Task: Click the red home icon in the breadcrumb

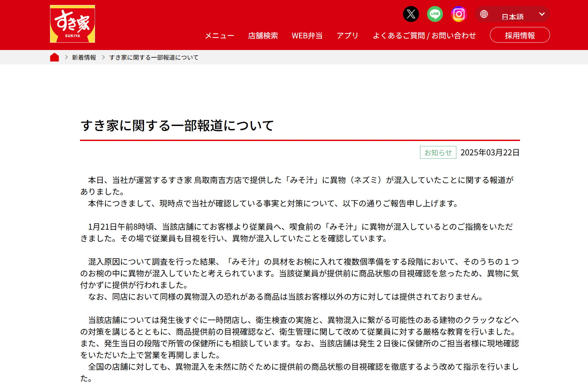Action: [54, 57]
